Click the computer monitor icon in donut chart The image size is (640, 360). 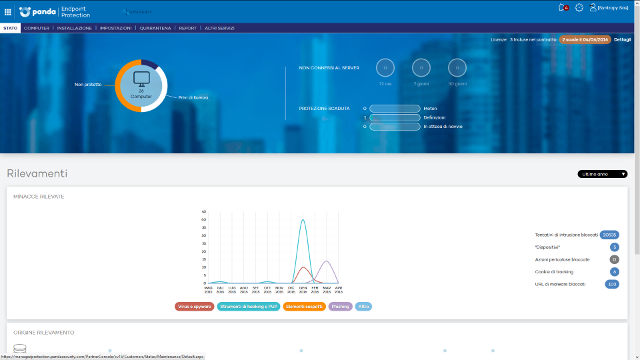point(141,78)
